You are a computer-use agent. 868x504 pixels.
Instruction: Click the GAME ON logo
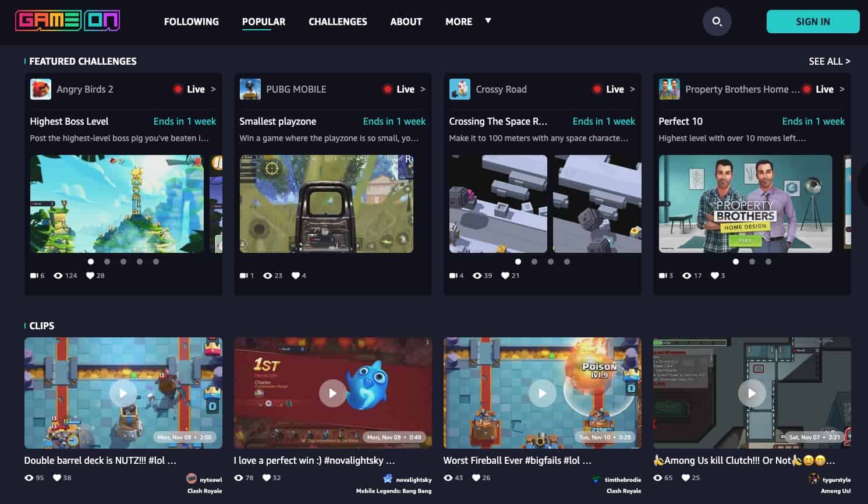(x=68, y=21)
